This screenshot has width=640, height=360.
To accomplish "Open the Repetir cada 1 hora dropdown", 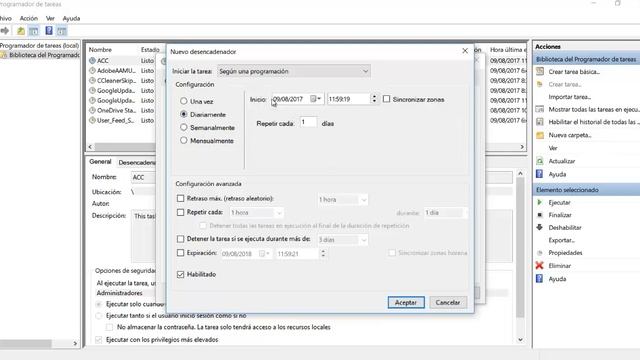I will pos(256,213).
